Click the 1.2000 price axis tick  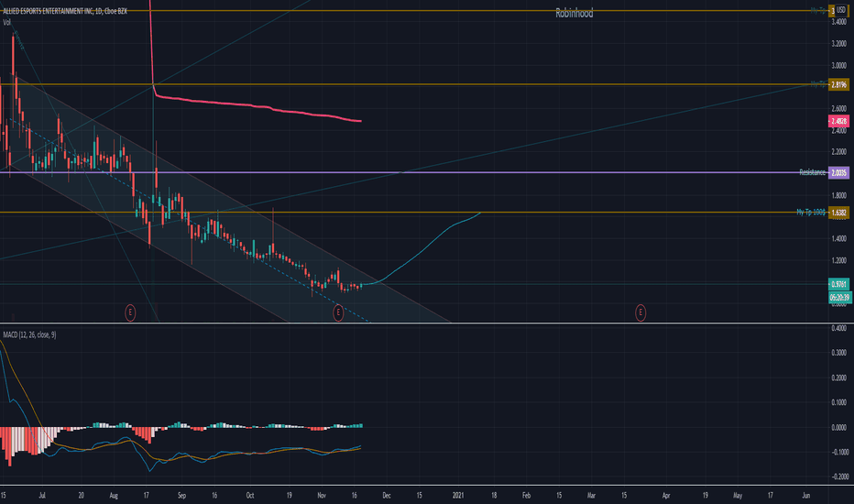pyautogui.click(x=839, y=260)
